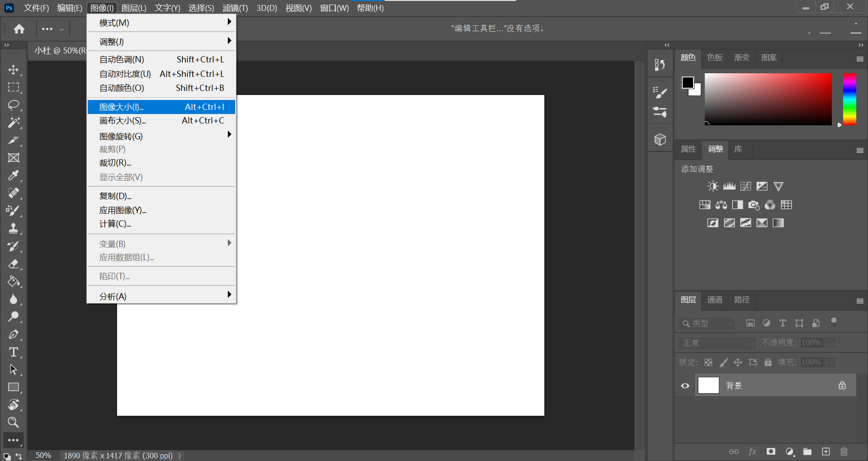Viewport: 868px width, 461px height.
Task: Select the Dodge tool
Action: pyautogui.click(x=14, y=317)
